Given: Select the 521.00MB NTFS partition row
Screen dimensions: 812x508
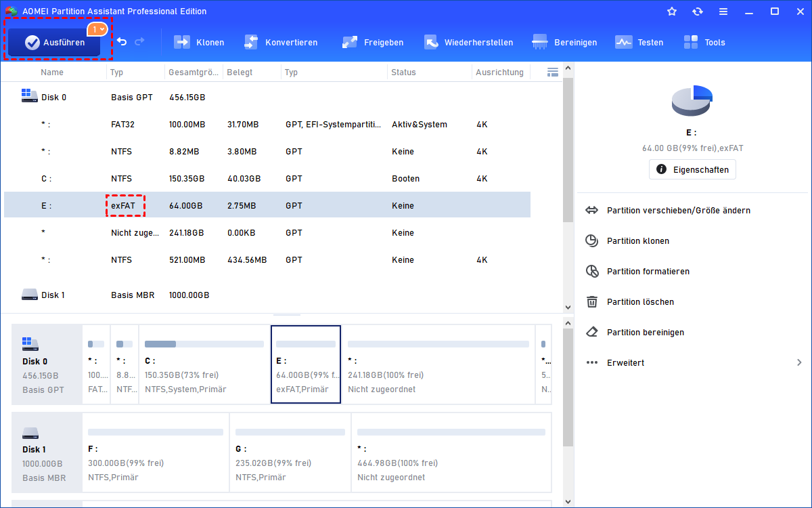Looking at the screenshot, I should coord(267,259).
